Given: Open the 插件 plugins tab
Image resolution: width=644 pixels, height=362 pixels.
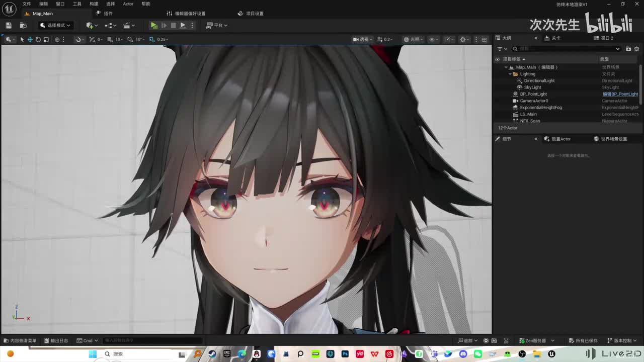Looking at the screenshot, I should click(x=104, y=14).
